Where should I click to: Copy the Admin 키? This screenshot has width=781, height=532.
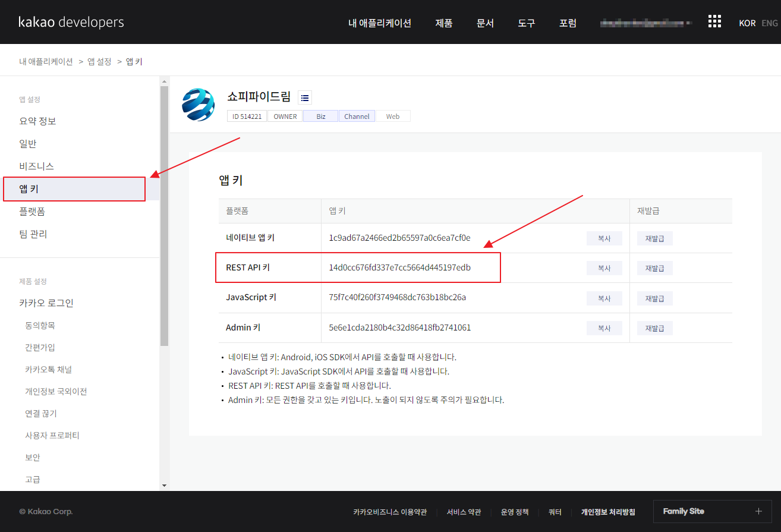tap(604, 328)
